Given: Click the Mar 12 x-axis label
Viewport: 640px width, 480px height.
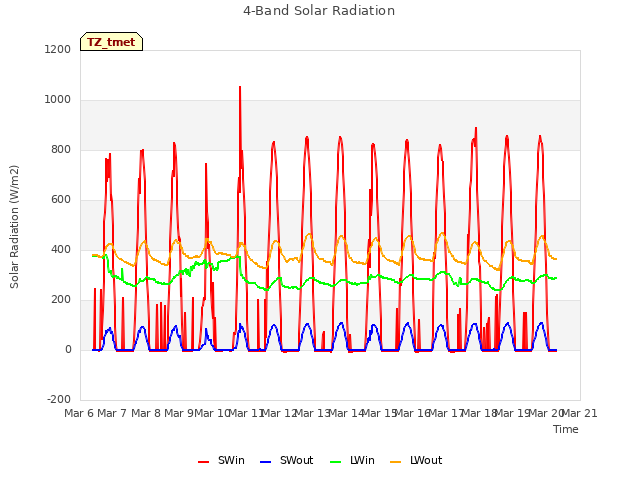Looking at the screenshot, I should 279,413.
